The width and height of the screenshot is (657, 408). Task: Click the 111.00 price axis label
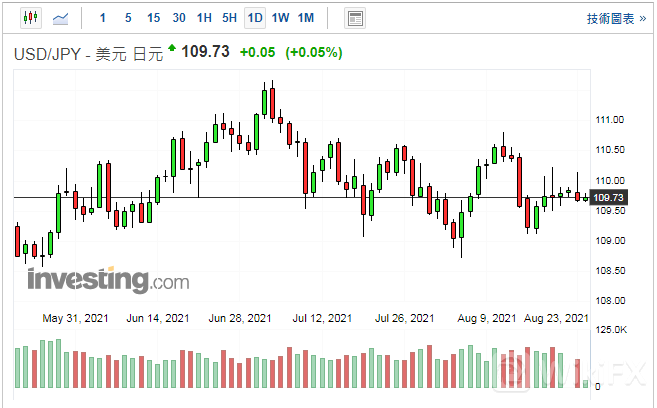tap(609, 120)
